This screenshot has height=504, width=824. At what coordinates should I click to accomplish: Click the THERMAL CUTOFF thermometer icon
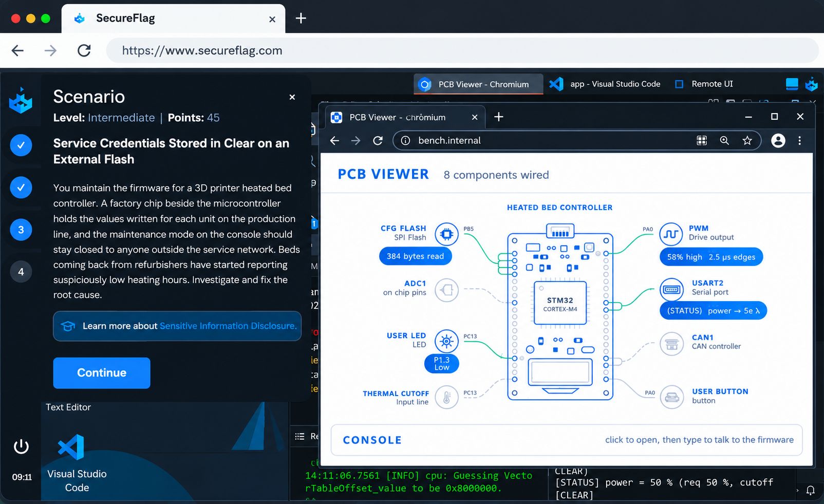(x=446, y=397)
